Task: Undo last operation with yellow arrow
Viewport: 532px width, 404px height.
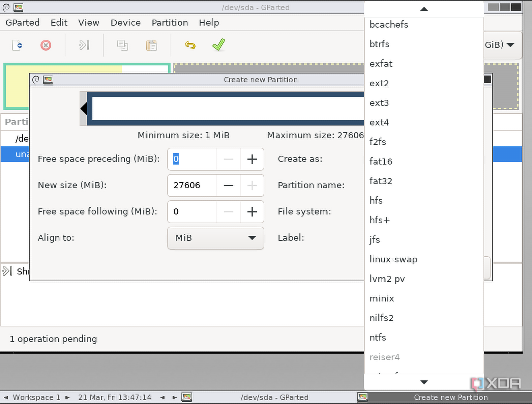Action: point(190,45)
